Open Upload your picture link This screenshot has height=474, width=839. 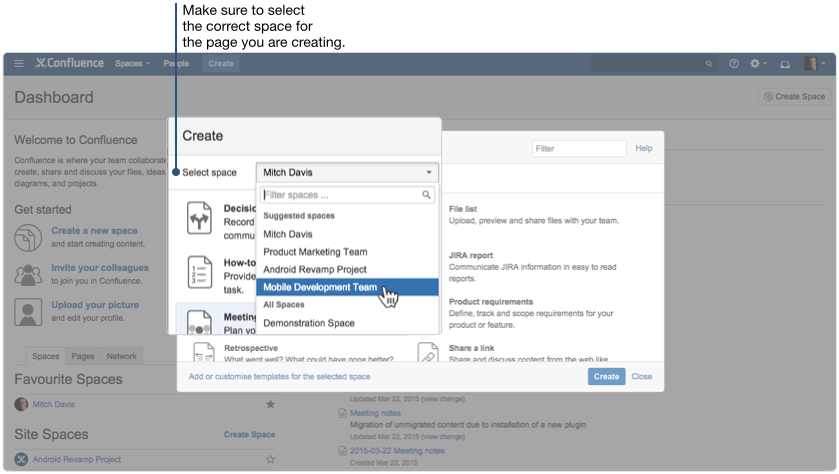(x=95, y=304)
